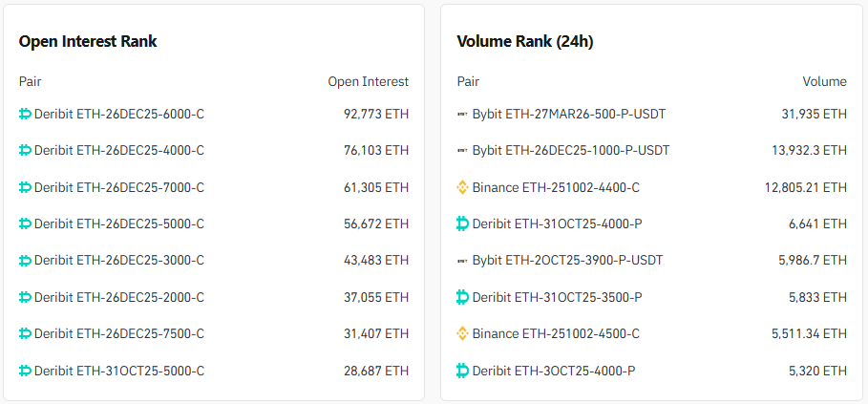Click the Volume Rank (24h) heading
This screenshot has height=404, width=868.
(x=526, y=41)
